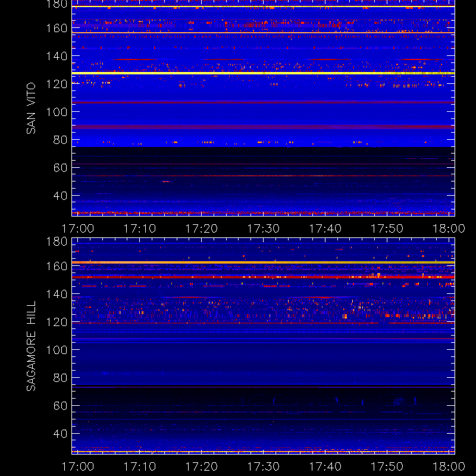
Task: Click 17:30 time label below Sagamore Hill plot
Action: point(263,466)
